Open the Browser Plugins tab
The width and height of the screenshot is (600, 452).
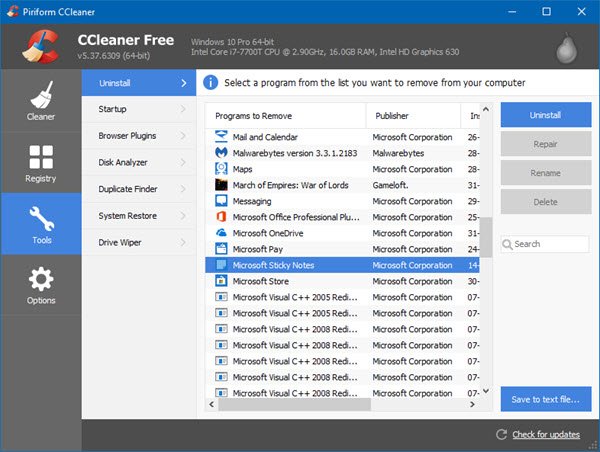point(139,136)
